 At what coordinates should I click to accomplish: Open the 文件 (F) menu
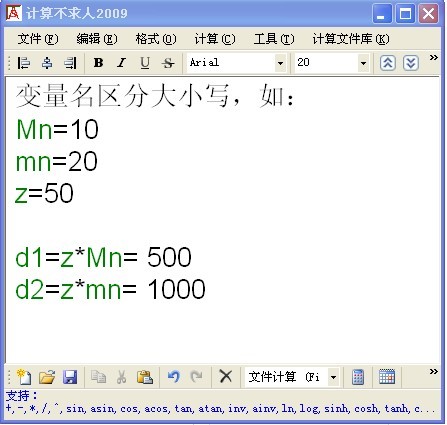point(38,39)
